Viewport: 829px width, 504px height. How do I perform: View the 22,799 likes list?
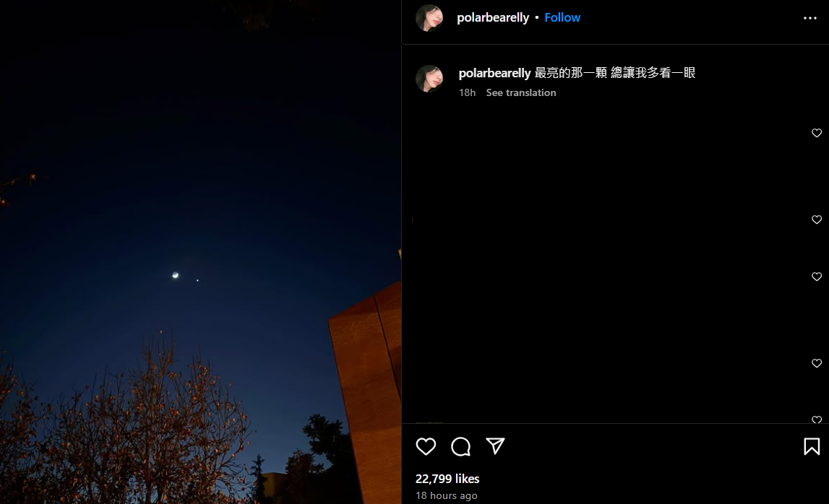447,479
